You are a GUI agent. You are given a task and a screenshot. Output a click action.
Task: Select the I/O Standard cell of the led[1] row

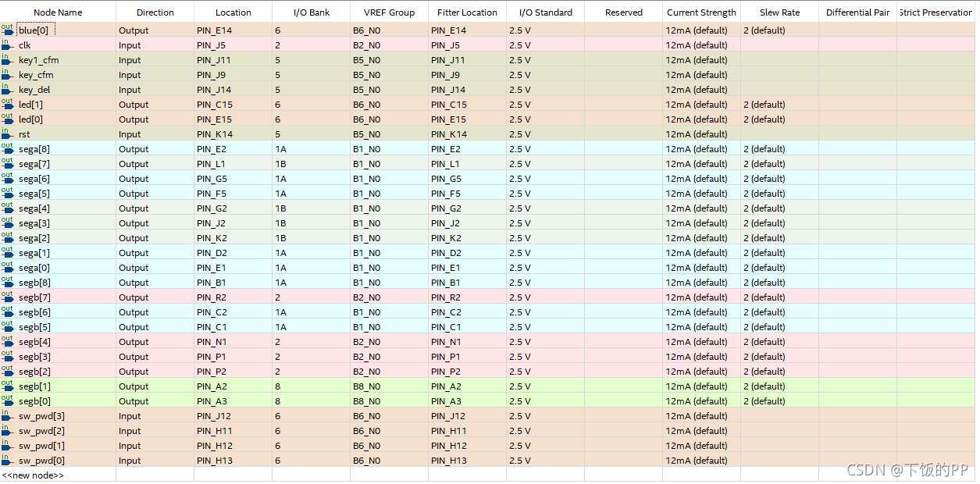[546, 105]
